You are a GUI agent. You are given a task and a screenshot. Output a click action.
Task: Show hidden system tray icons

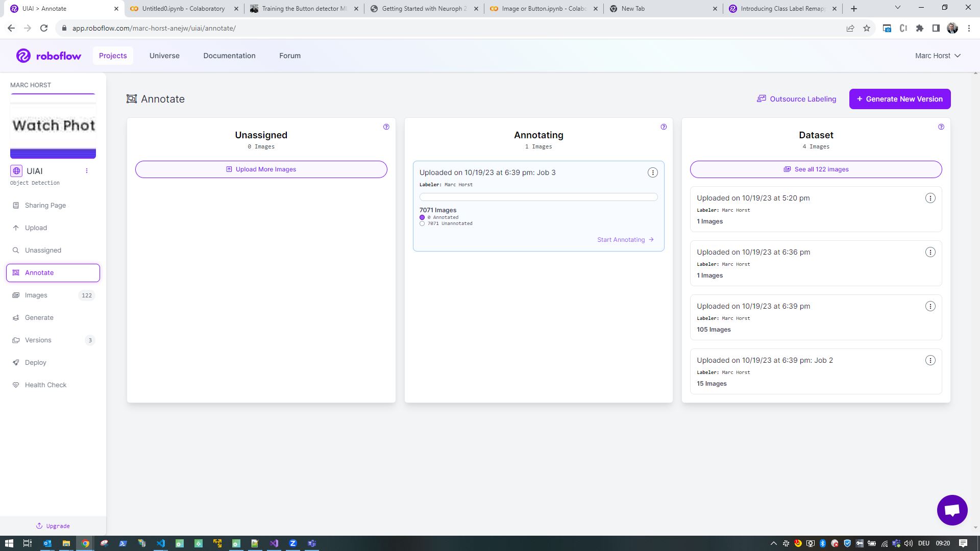click(773, 543)
